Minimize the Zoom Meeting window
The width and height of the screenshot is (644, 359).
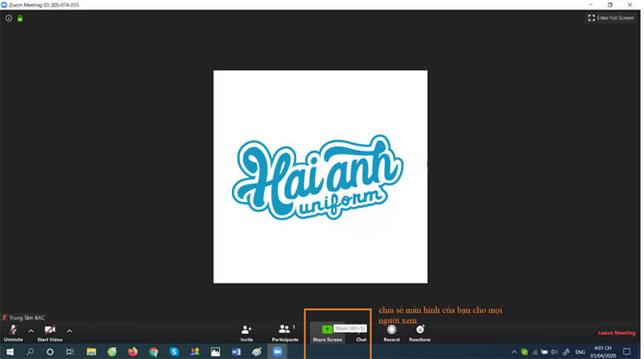[x=591, y=5]
